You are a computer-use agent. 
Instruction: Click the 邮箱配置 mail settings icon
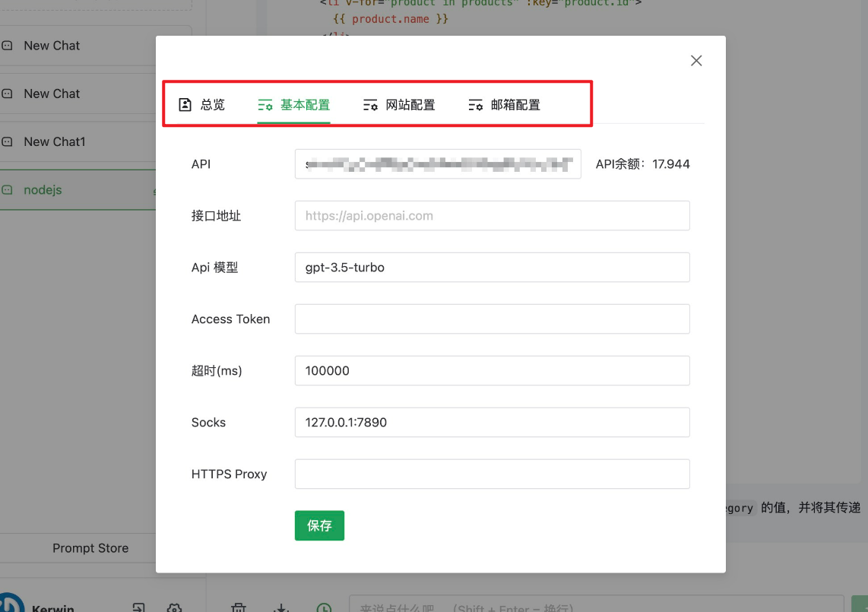pyautogui.click(x=476, y=106)
